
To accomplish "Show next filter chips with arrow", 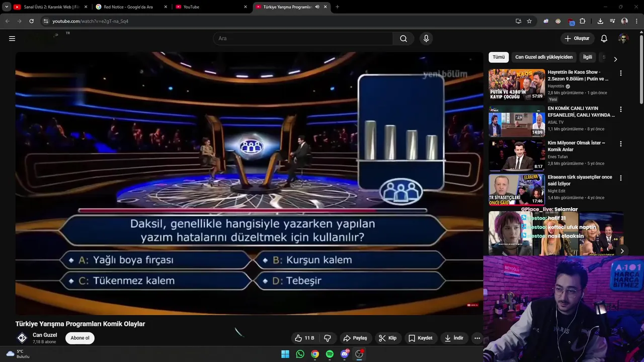I will point(615,59).
